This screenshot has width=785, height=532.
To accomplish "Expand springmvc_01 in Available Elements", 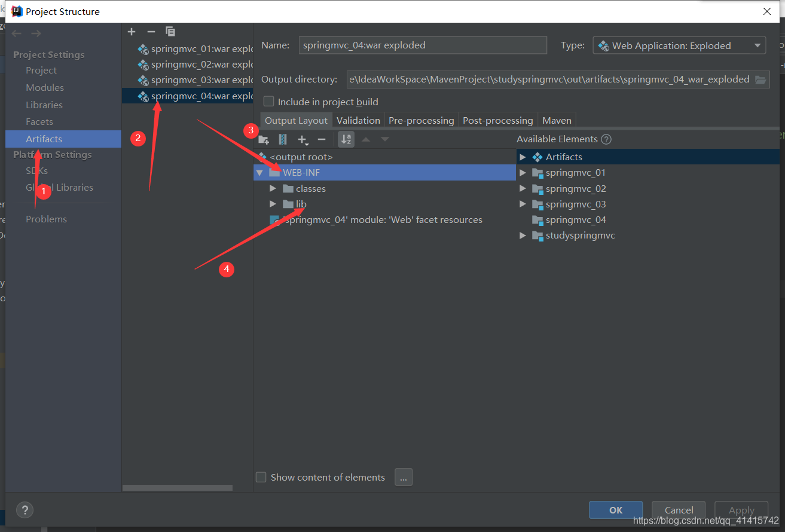I will tap(523, 172).
